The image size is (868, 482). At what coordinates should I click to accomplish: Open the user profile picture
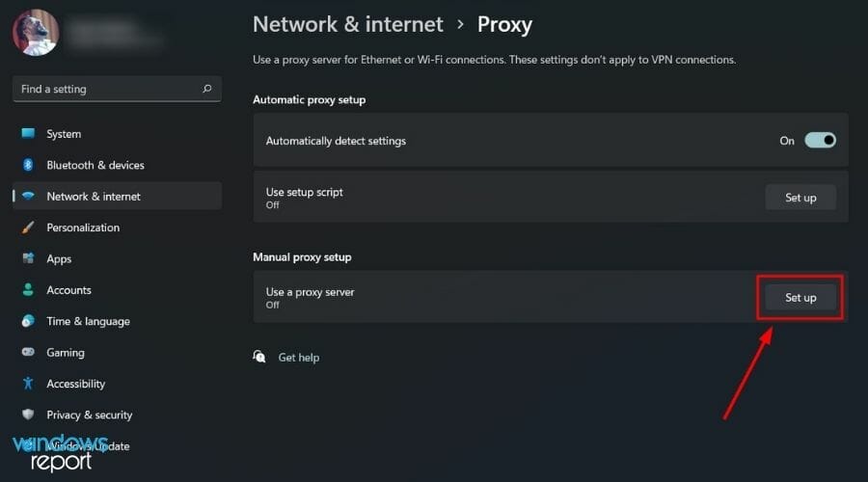(x=36, y=32)
